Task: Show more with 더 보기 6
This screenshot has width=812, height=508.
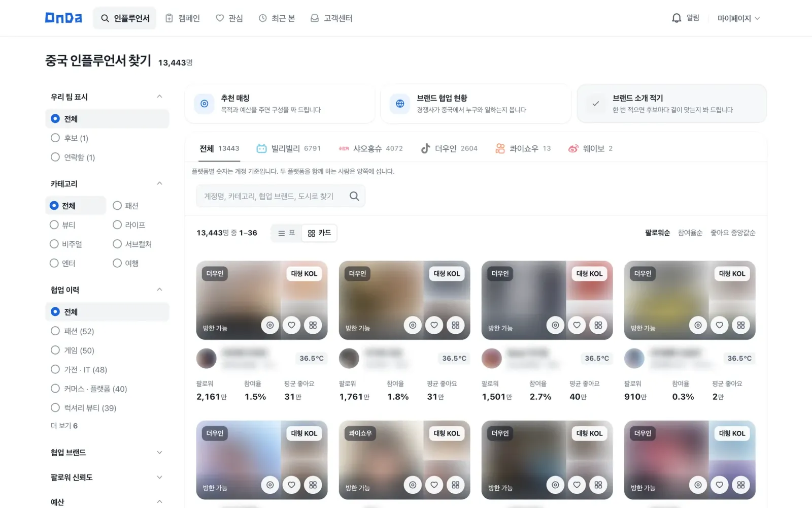Action: (x=64, y=426)
